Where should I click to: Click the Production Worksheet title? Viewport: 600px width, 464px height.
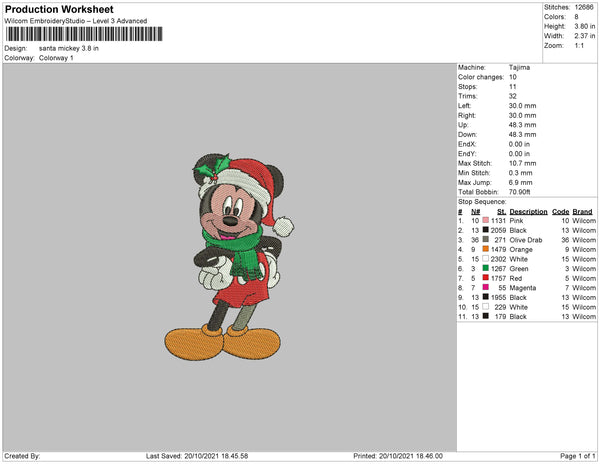(x=59, y=9)
